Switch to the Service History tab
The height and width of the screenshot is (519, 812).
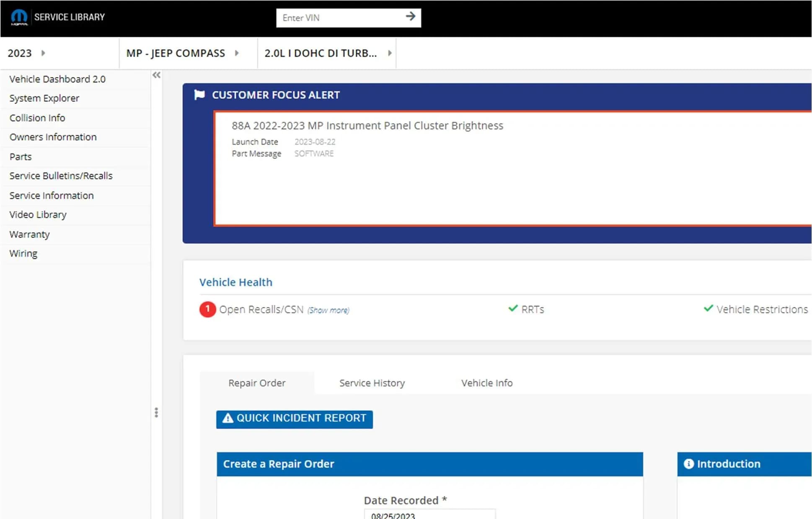372,383
